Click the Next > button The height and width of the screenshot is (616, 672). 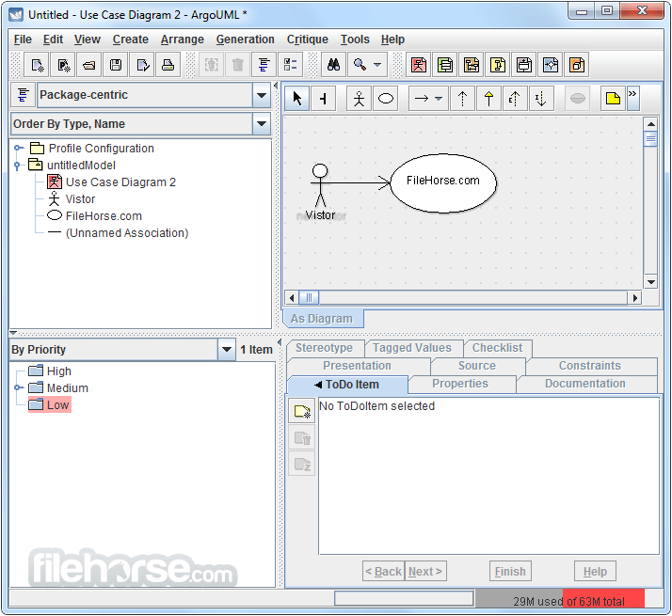(x=425, y=572)
